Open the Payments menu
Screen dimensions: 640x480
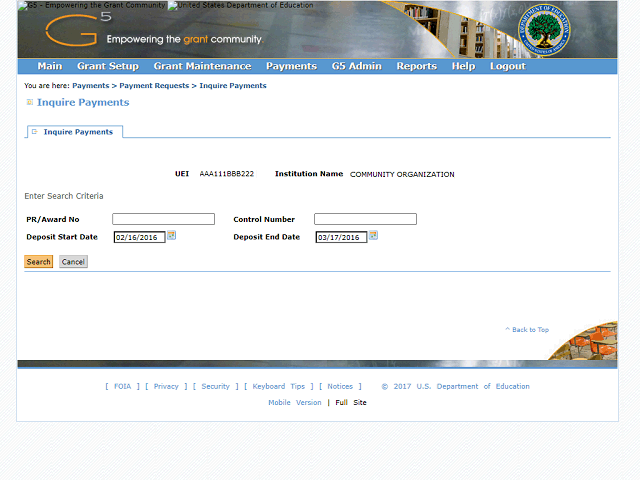tap(291, 66)
